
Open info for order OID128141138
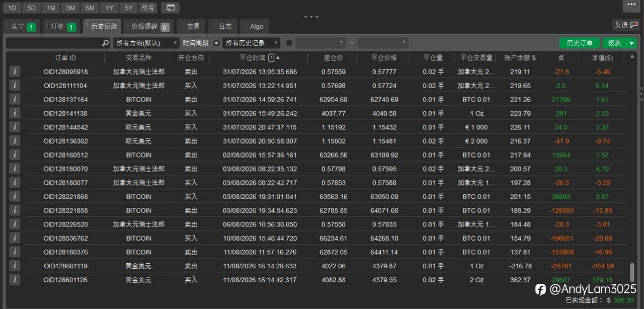[x=15, y=113]
